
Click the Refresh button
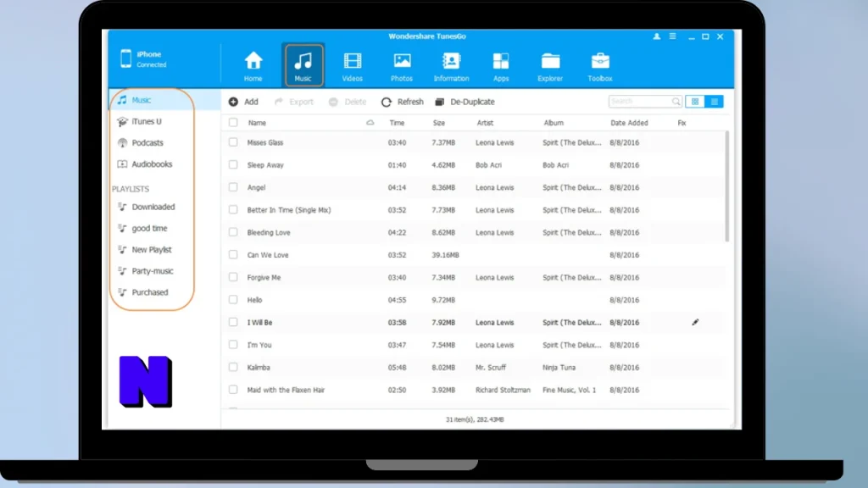click(403, 102)
